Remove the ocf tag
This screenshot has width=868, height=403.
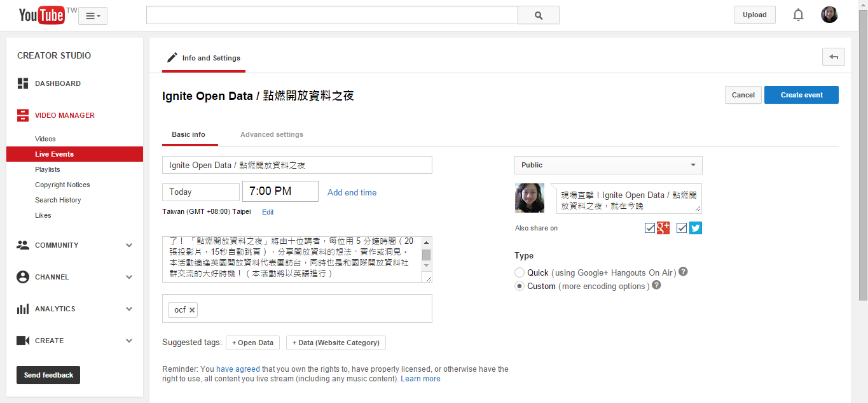[x=192, y=310]
